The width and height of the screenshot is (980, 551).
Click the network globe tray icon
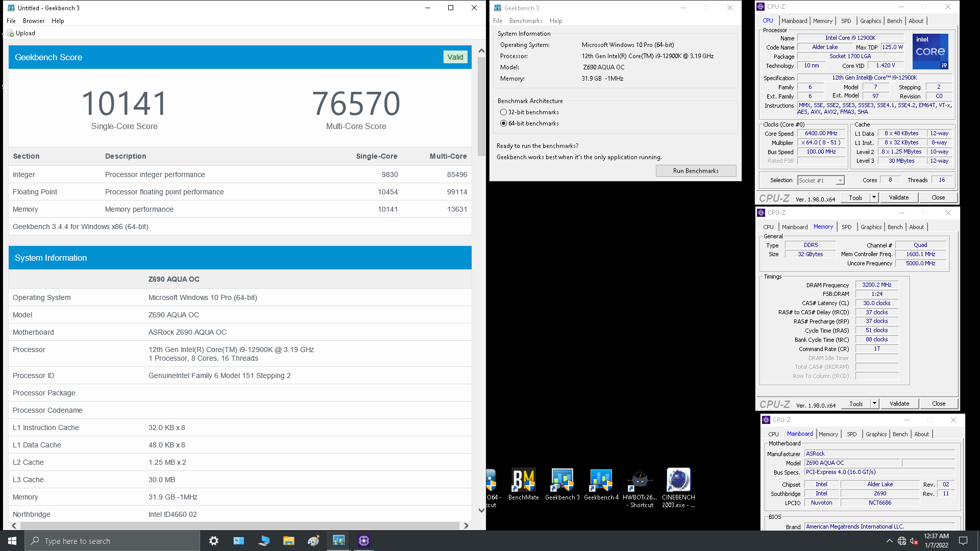902,541
